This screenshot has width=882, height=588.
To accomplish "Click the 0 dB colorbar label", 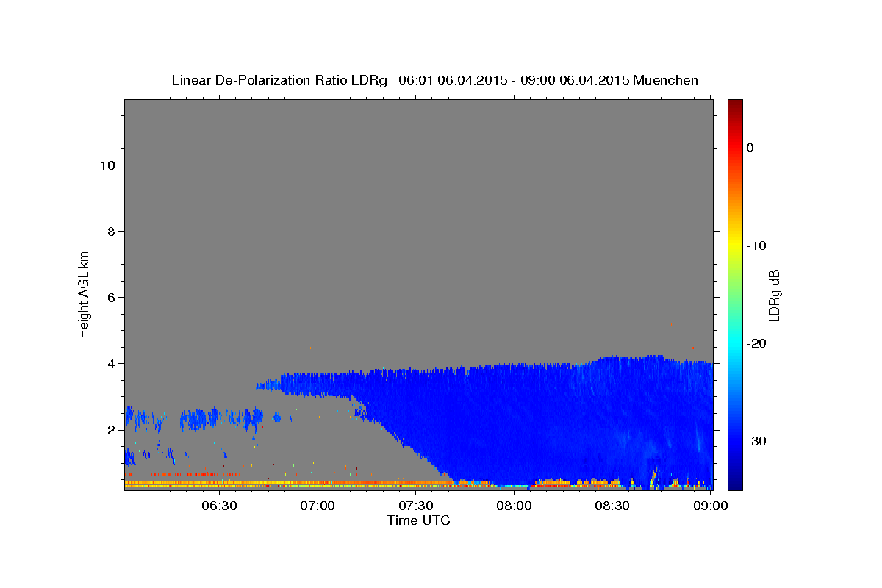I will click(x=750, y=148).
